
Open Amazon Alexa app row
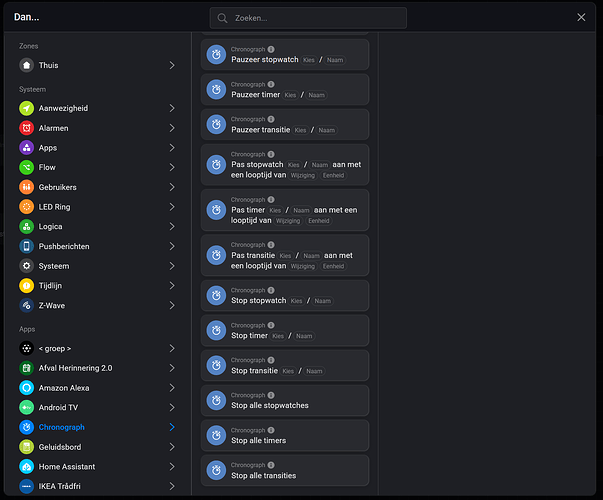pos(98,388)
